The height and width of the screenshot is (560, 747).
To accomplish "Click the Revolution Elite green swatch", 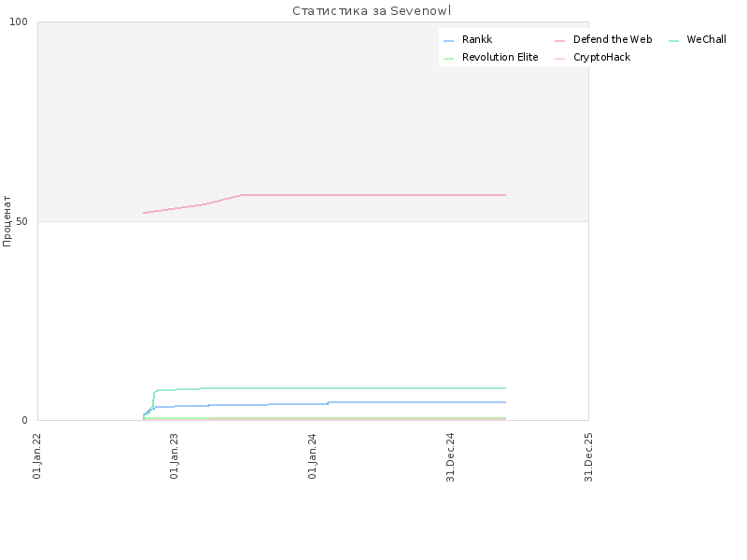I will coord(448,59).
